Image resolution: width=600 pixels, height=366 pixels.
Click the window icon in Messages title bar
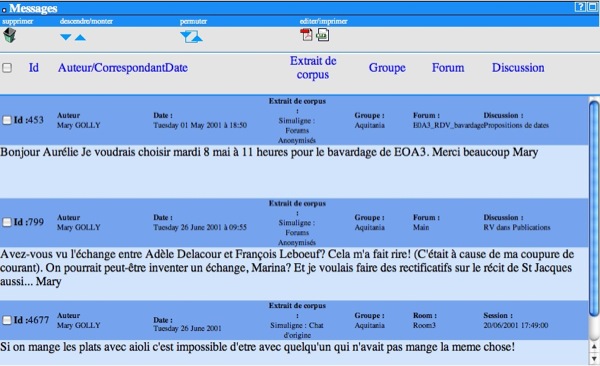(x=593, y=7)
